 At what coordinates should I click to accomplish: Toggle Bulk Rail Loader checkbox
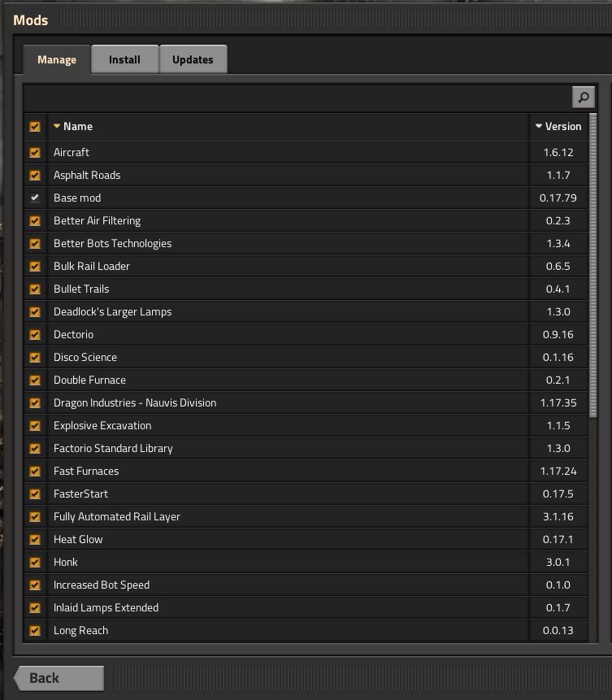(35, 266)
